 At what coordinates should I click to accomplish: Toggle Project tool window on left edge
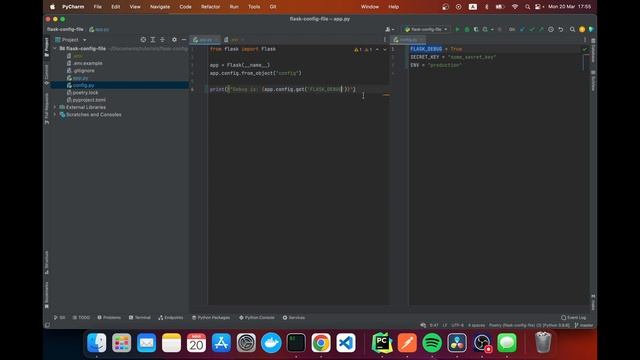pos(47,47)
